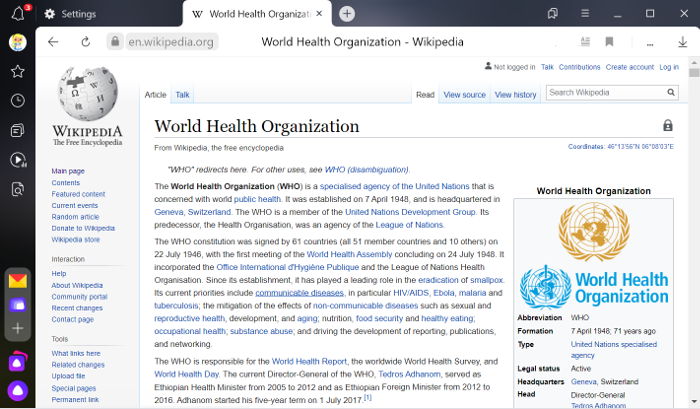
Task: Open the Article tab
Action: (x=155, y=95)
